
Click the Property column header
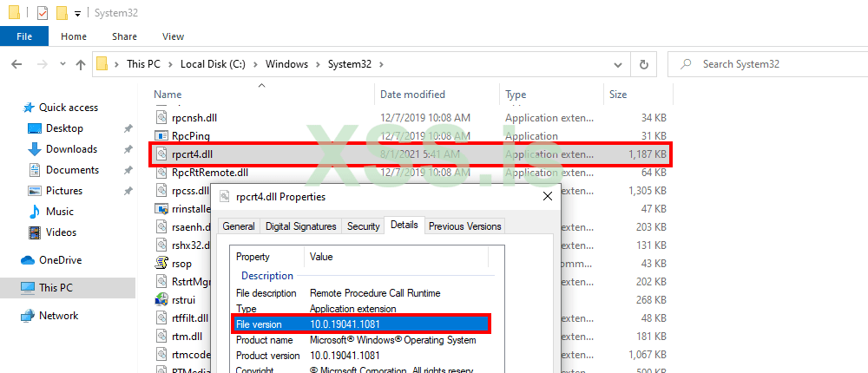click(268, 257)
